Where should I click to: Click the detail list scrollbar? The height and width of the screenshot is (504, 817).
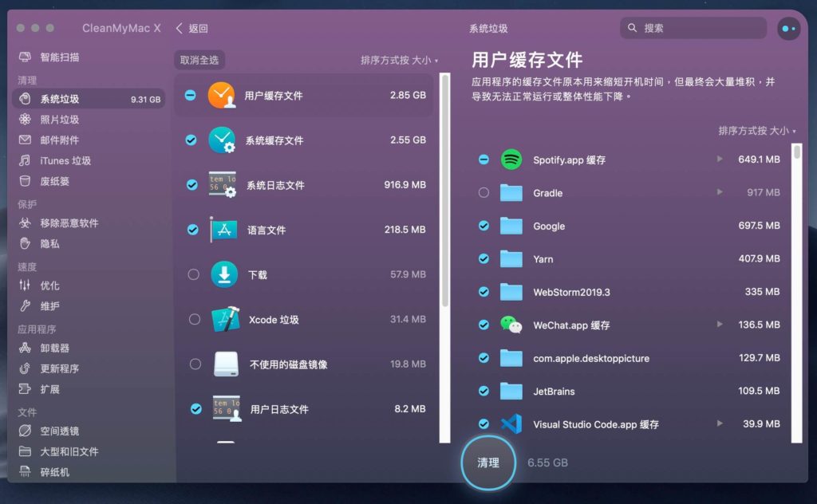(x=797, y=152)
